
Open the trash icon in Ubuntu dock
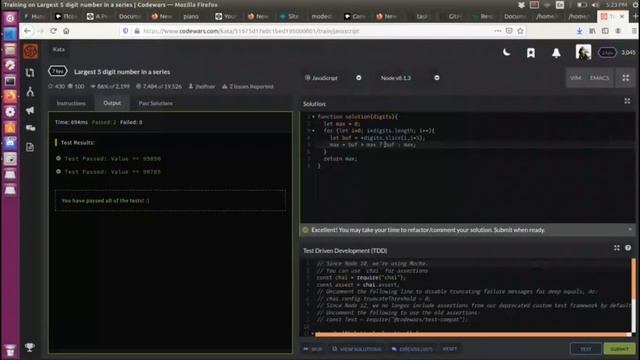(x=10, y=351)
